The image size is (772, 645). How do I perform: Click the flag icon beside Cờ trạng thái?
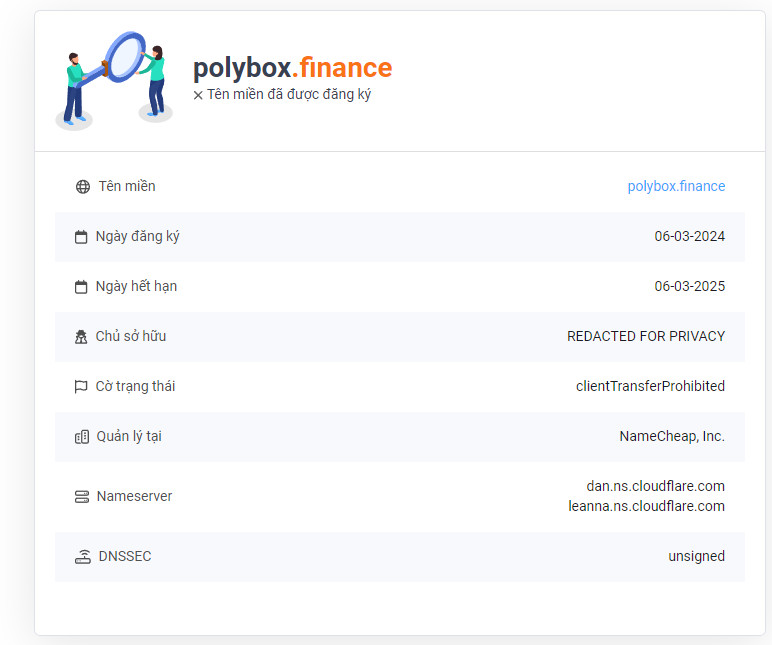coord(81,387)
